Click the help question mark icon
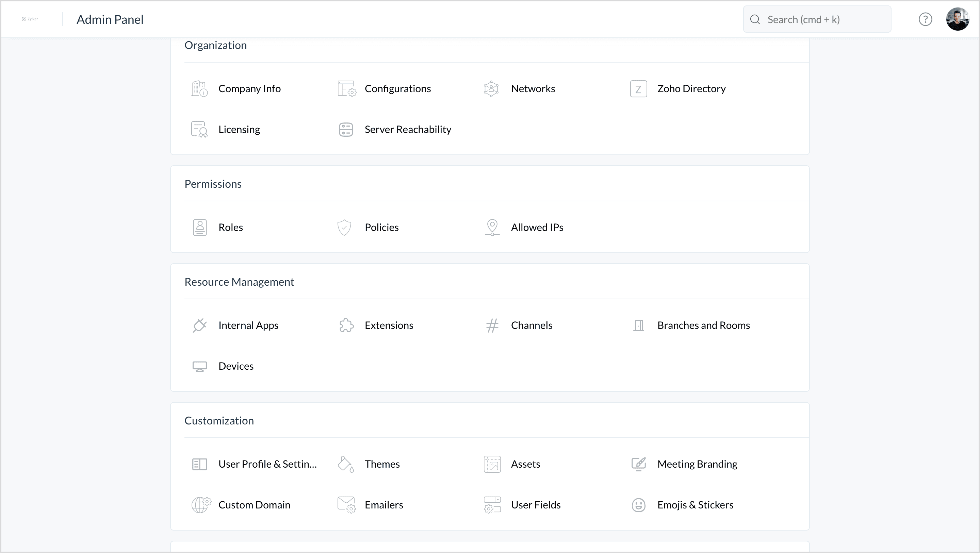 (x=925, y=19)
